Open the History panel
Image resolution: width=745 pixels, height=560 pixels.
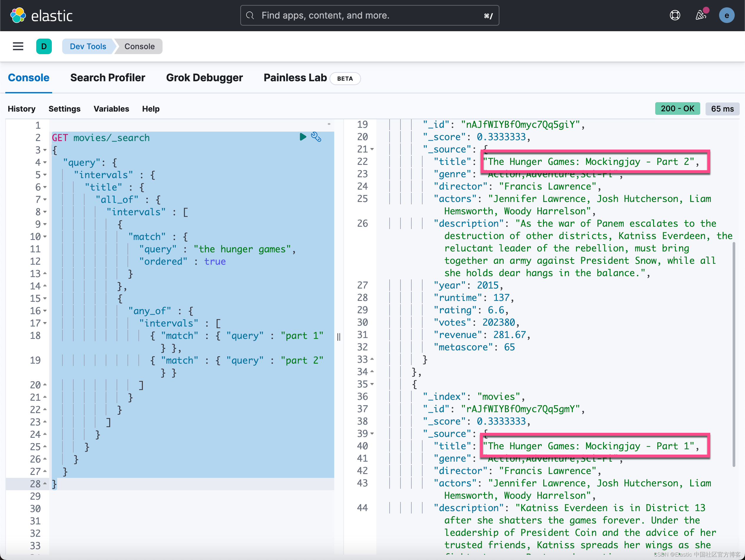[x=21, y=109]
